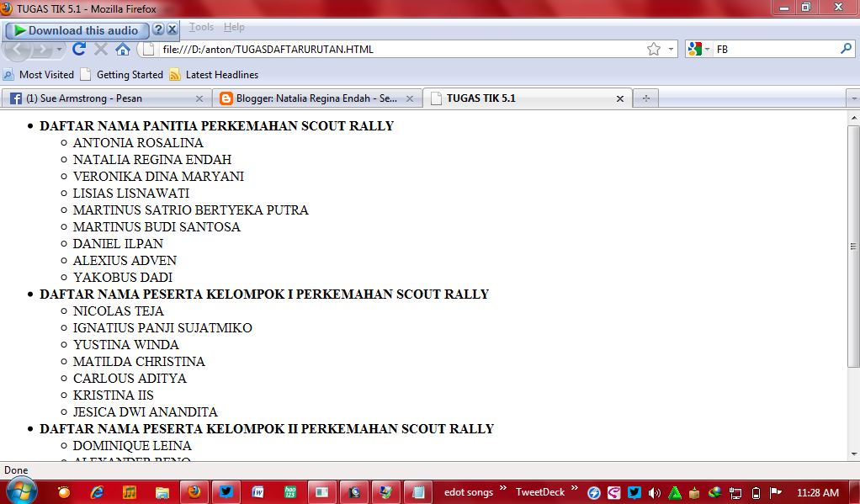The height and width of the screenshot is (504, 860).
Task: Open the music player taskbar icon
Action: [x=130, y=492]
